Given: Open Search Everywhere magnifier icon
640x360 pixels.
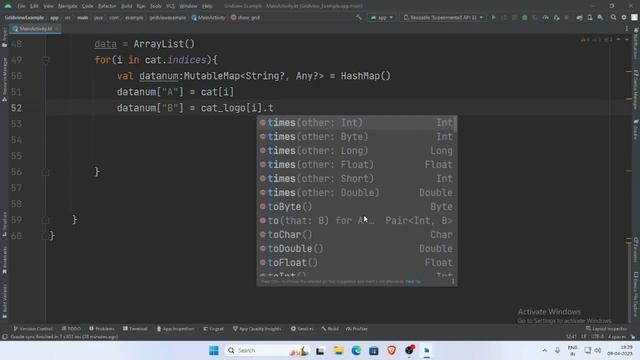Looking at the screenshot, I should pos(613,18).
